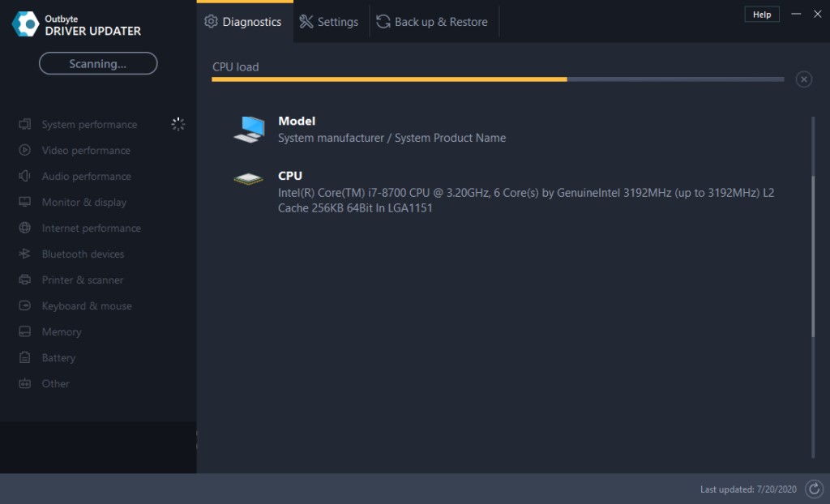Click the 'CPU load' label

tap(236, 66)
